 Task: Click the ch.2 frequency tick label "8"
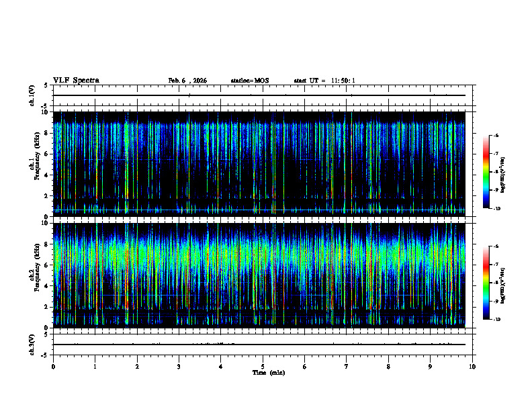47,244
